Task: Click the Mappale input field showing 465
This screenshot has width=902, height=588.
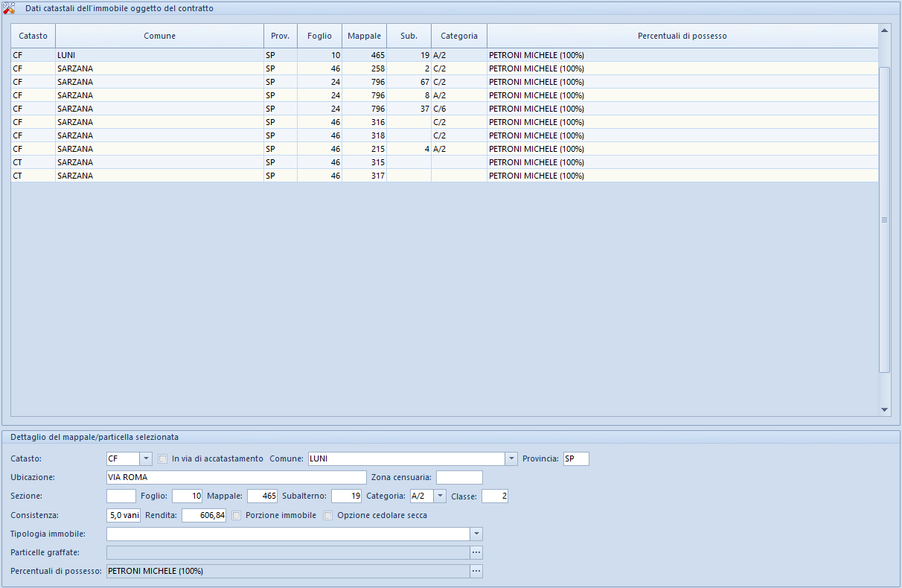Action: tap(262, 496)
